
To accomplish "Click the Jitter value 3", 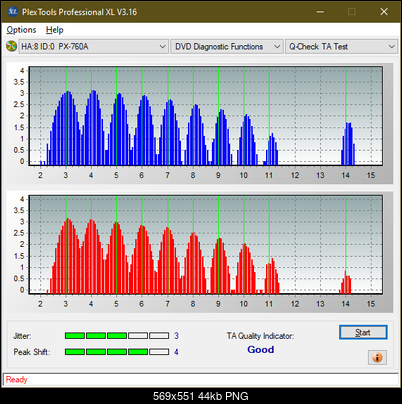I will 176,336.
